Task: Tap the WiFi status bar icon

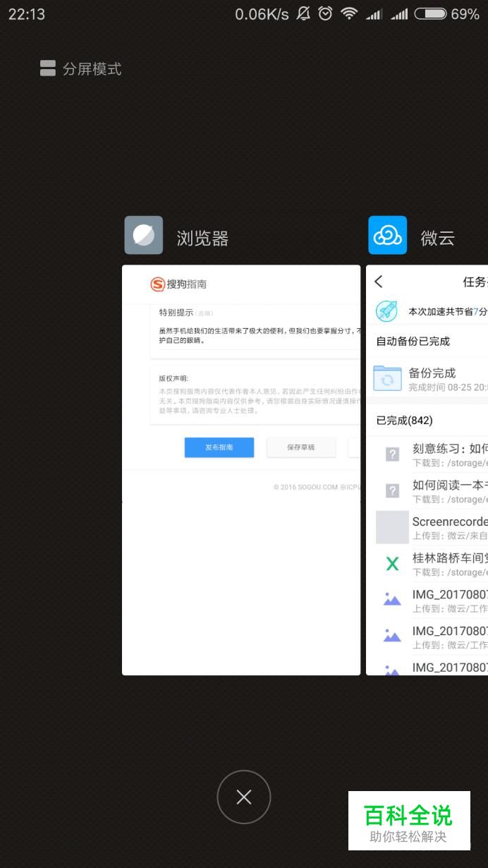Action: tap(349, 13)
